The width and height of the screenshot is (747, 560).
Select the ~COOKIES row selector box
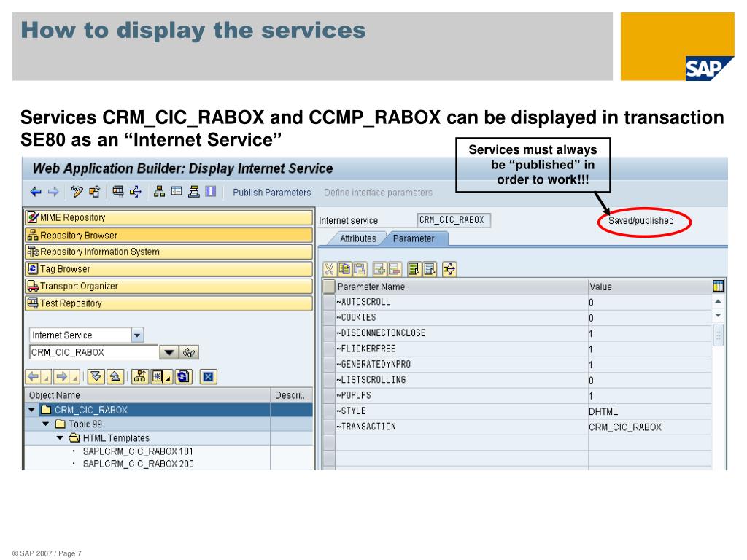(329, 318)
